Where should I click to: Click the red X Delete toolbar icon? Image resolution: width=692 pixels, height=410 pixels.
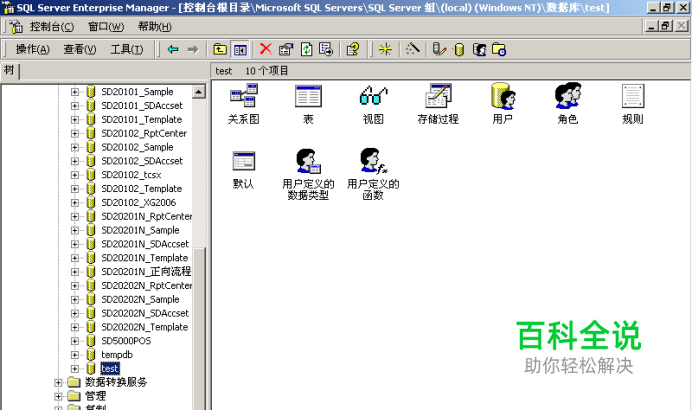(x=266, y=49)
